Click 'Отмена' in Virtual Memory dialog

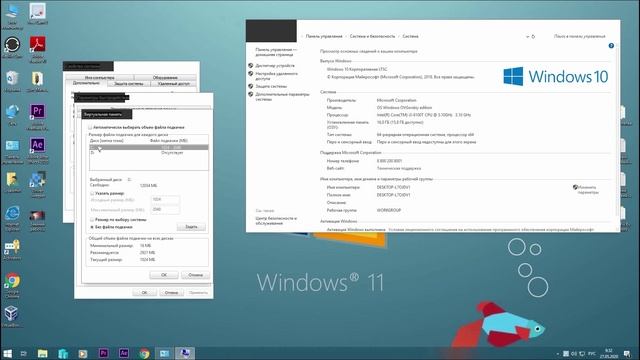click(x=196, y=275)
